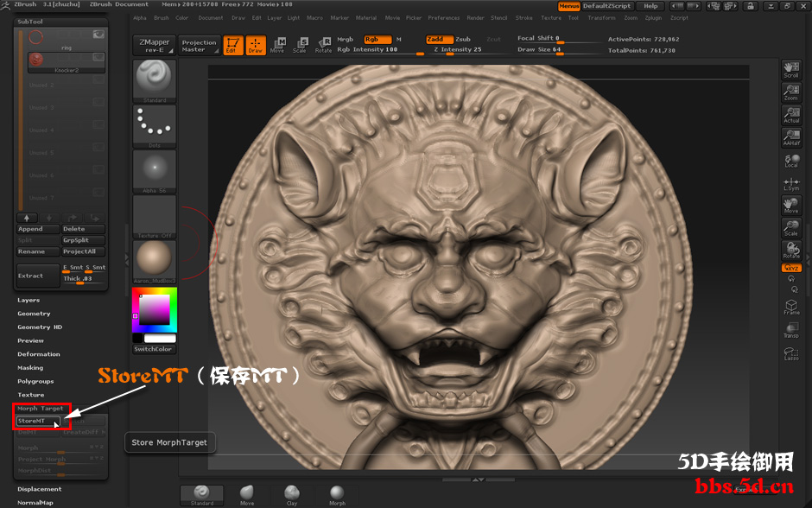The height and width of the screenshot is (508, 812).
Task: Expand the Polygroups subpalette
Action: [35, 381]
